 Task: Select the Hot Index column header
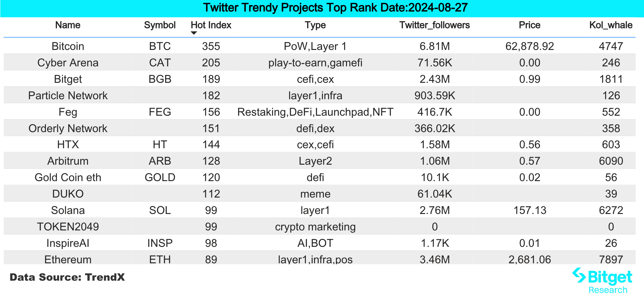(x=211, y=25)
